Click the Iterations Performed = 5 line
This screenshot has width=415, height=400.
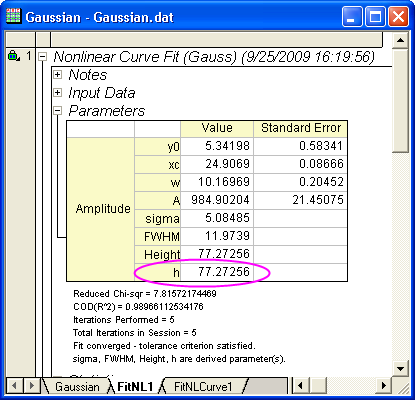click(124, 320)
